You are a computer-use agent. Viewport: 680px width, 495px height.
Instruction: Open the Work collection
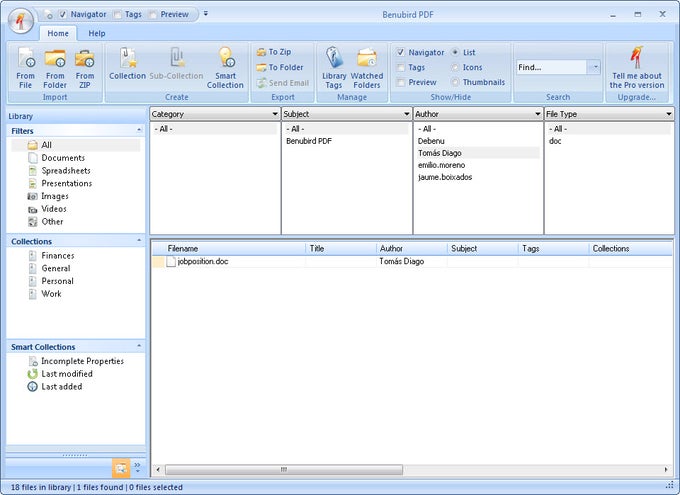(x=45, y=294)
